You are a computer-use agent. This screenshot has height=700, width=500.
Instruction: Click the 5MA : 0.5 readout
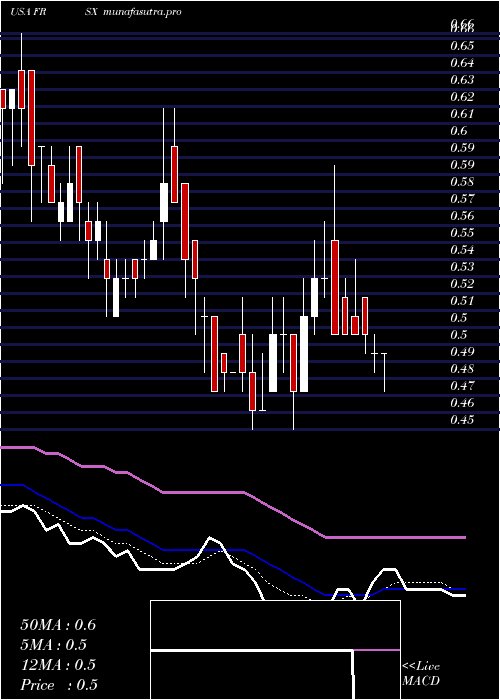coord(54,645)
